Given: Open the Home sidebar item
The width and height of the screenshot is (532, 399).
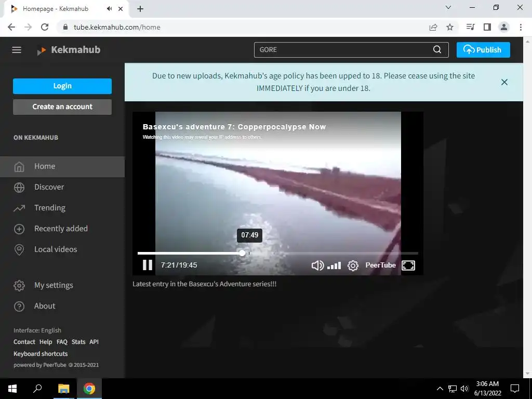Looking at the screenshot, I should (62, 167).
